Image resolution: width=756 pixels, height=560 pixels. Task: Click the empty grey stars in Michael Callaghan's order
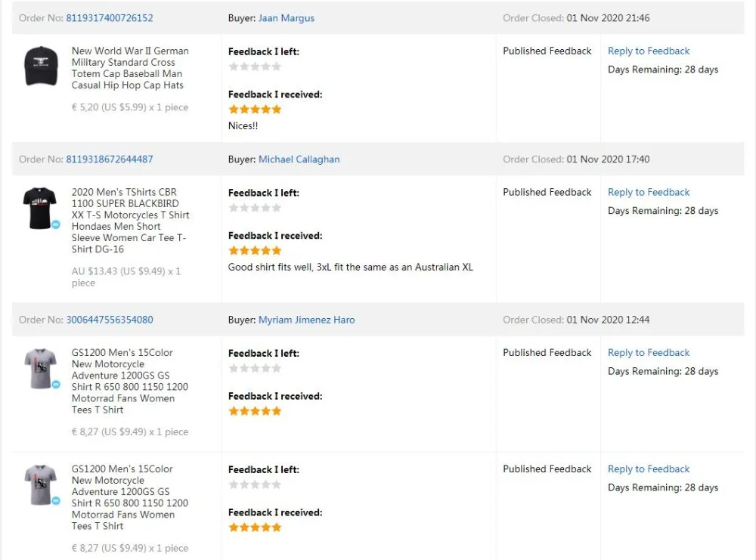pyautogui.click(x=255, y=208)
